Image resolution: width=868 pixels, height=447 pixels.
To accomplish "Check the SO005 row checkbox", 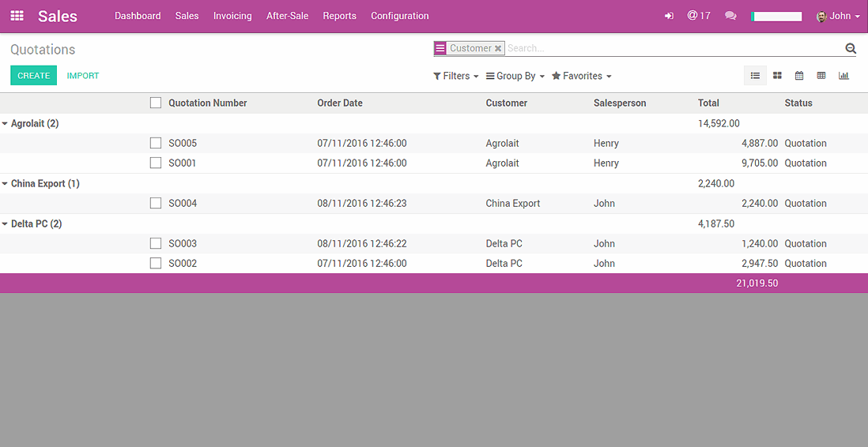I will coord(156,143).
